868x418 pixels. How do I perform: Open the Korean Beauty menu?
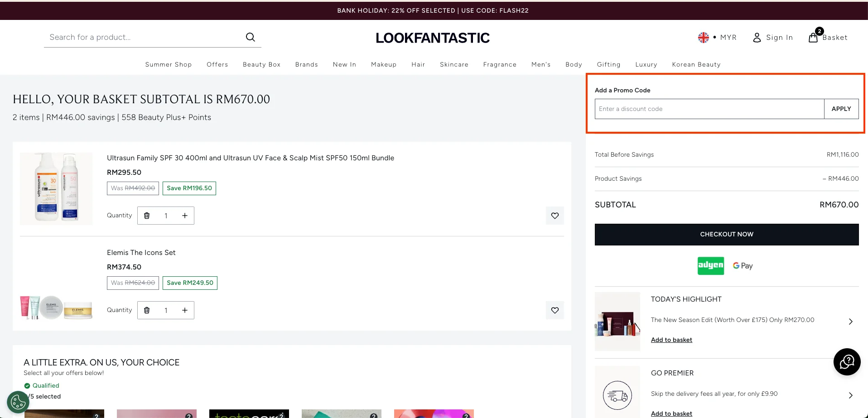(x=696, y=64)
